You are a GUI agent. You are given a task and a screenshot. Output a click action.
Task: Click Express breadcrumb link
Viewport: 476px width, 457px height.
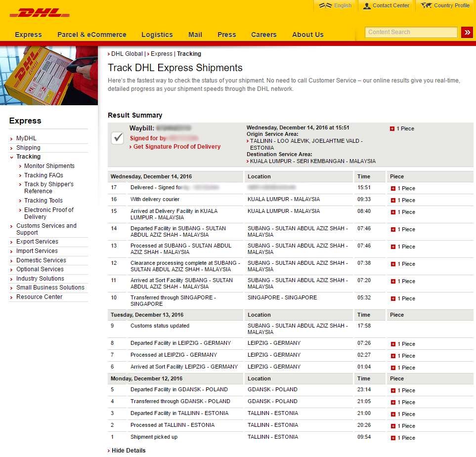(162, 54)
